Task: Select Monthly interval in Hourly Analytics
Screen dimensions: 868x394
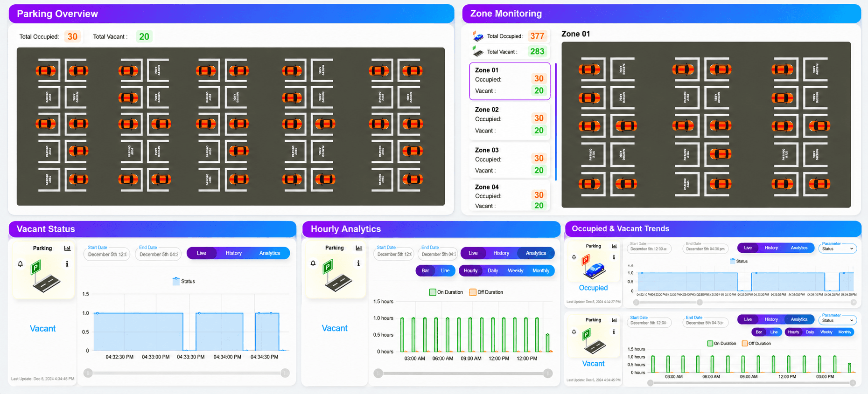Action: (541, 270)
